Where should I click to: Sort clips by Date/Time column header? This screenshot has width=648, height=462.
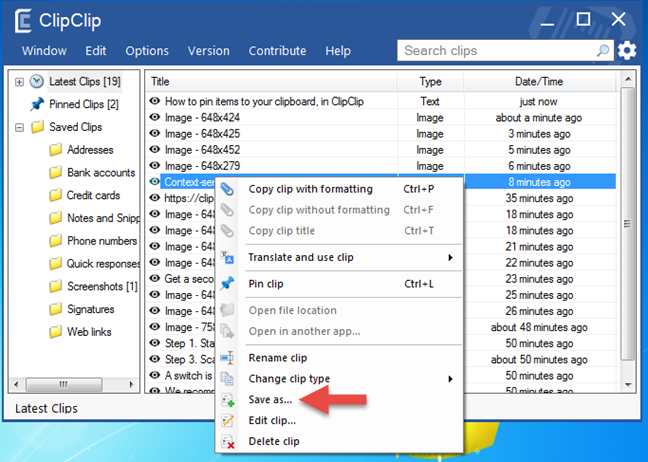[x=539, y=81]
